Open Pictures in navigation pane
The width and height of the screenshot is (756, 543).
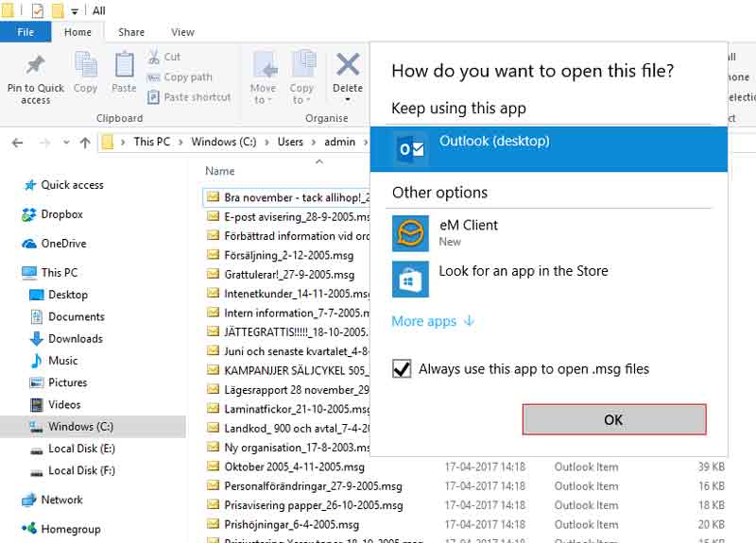point(67,382)
